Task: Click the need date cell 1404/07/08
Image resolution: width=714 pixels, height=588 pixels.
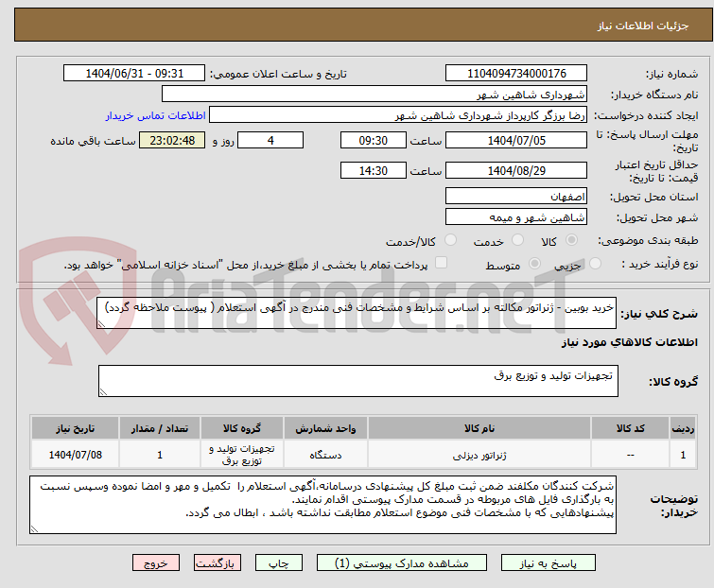Action: point(75,455)
